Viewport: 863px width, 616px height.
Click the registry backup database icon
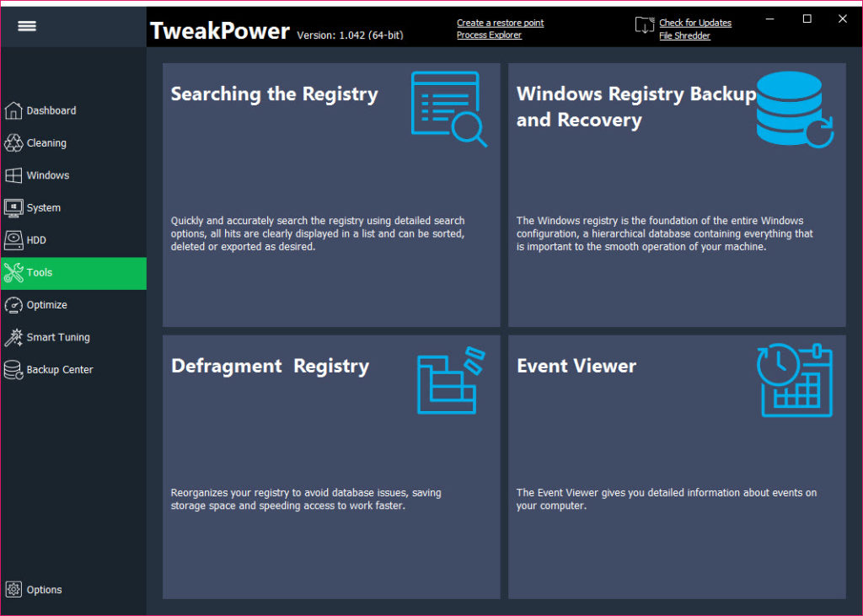795,109
